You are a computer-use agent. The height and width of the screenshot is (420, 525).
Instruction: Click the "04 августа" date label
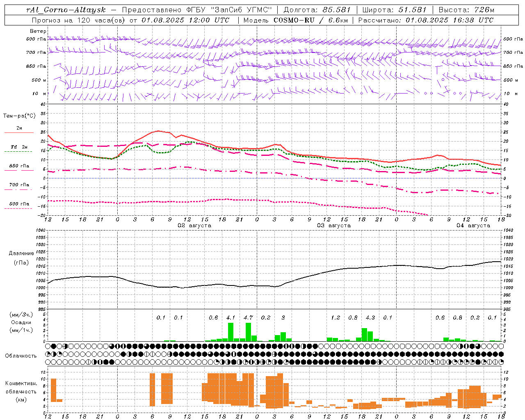(x=473, y=226)
